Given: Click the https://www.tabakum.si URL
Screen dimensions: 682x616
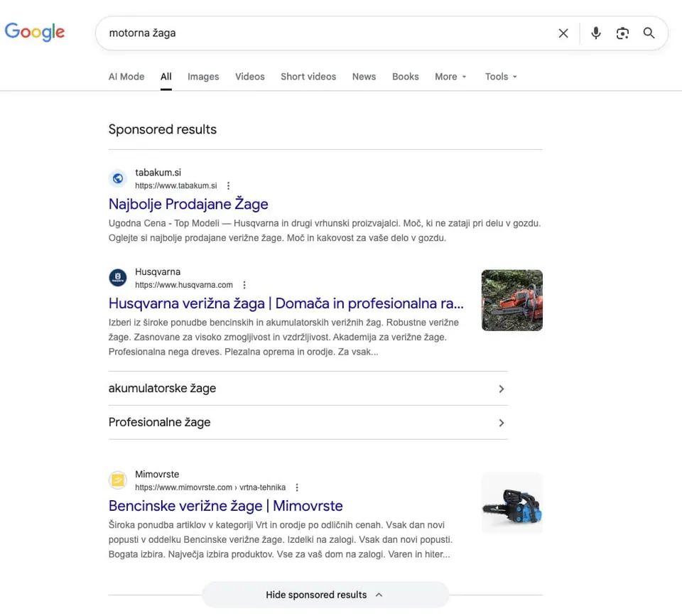Looking at the screenshot, I should (176, 185).
